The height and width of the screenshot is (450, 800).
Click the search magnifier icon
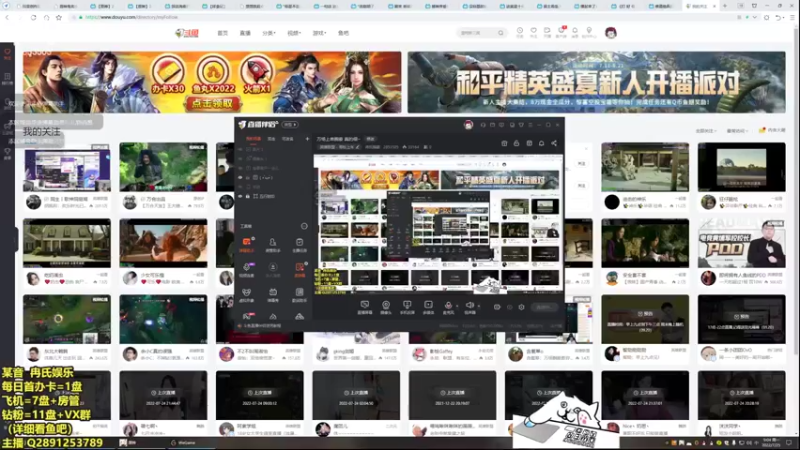tap(501, 33)
